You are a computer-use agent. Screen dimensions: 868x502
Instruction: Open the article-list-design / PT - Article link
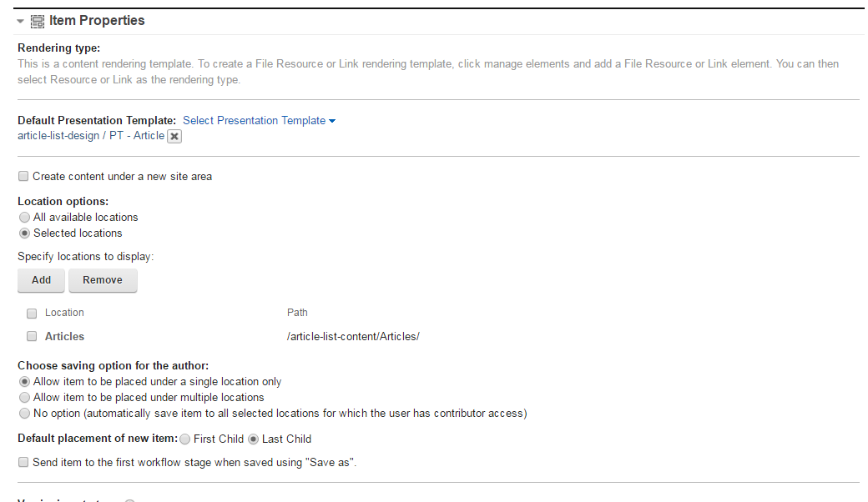click(x=91, y=136)
